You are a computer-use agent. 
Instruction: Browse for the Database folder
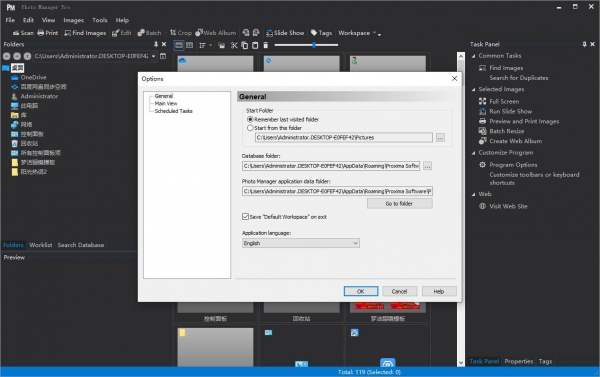pyautogui.click(x=427, y=166)
